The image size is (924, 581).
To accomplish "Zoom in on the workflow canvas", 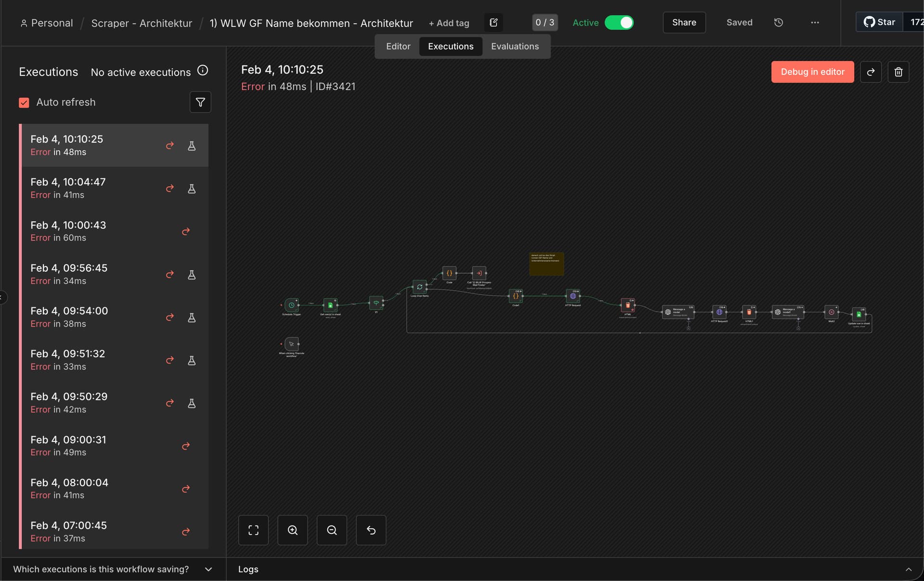I will pos(293,530).
